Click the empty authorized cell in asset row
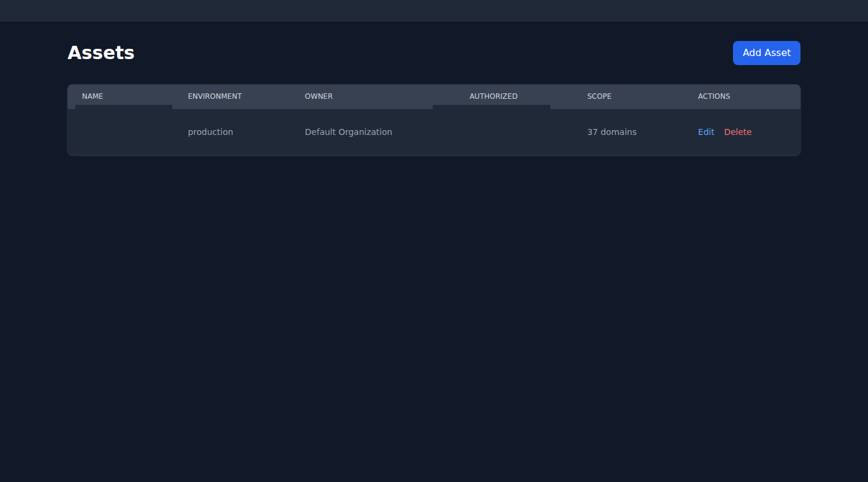The height and width of the screenshot is (482, 868). coord(491,132)
